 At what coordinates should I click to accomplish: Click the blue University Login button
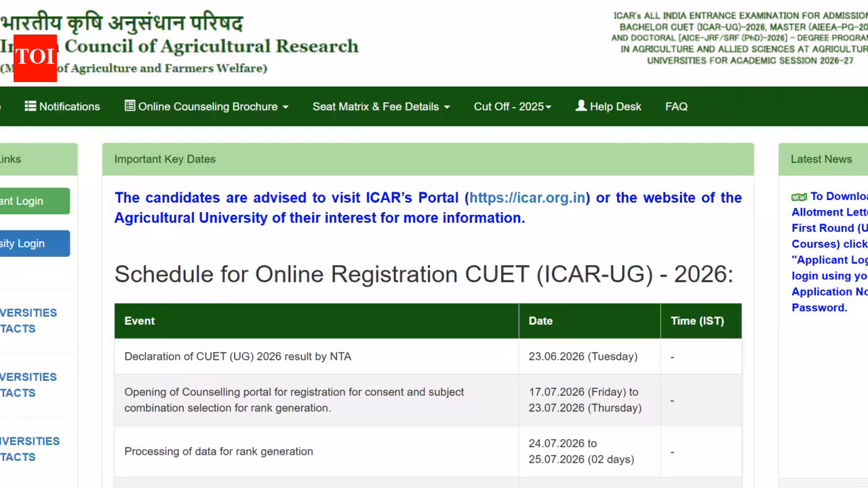point(34,243)
